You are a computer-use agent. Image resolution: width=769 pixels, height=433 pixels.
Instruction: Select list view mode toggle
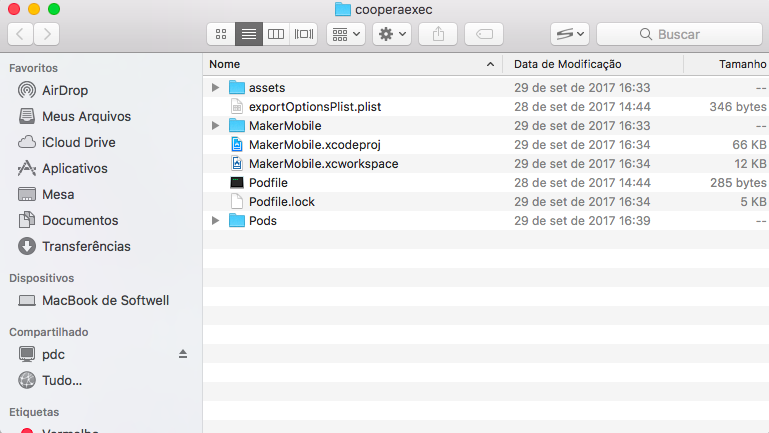pyautogui.click(x=249, y=34)
